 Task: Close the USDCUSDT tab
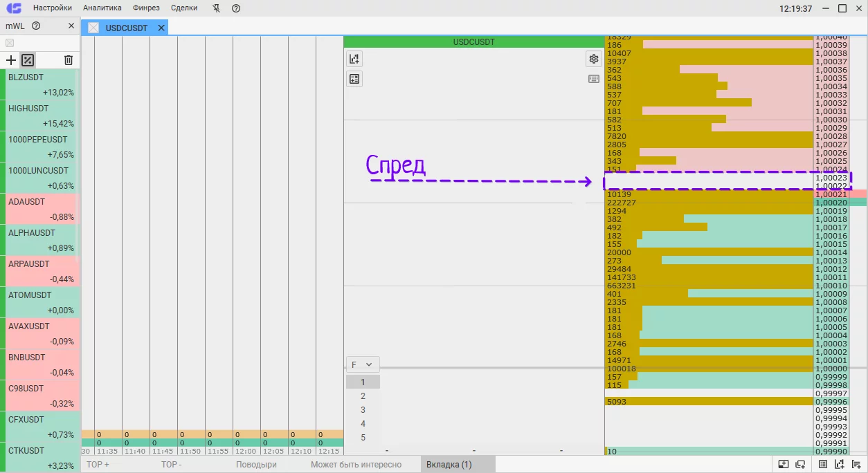pyautogui.click(x=161, y=28)
